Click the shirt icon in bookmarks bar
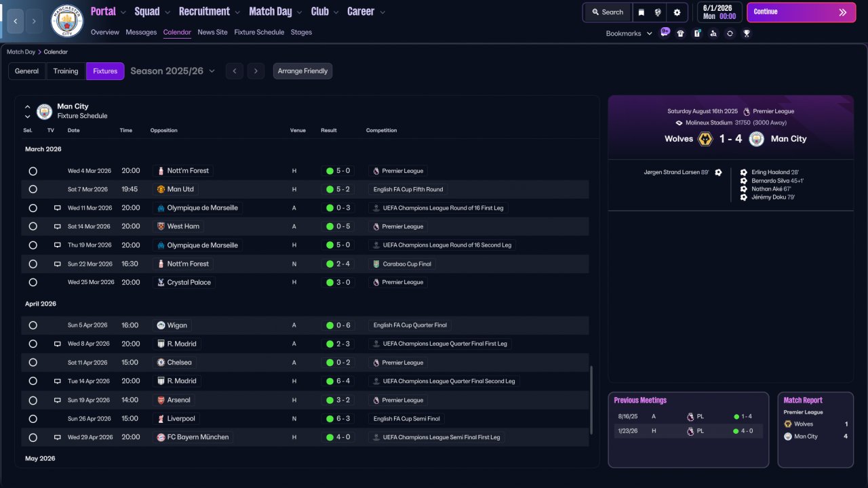Image resolution: width=868 pixels, height=488 pixels. (x=681, y=33)
